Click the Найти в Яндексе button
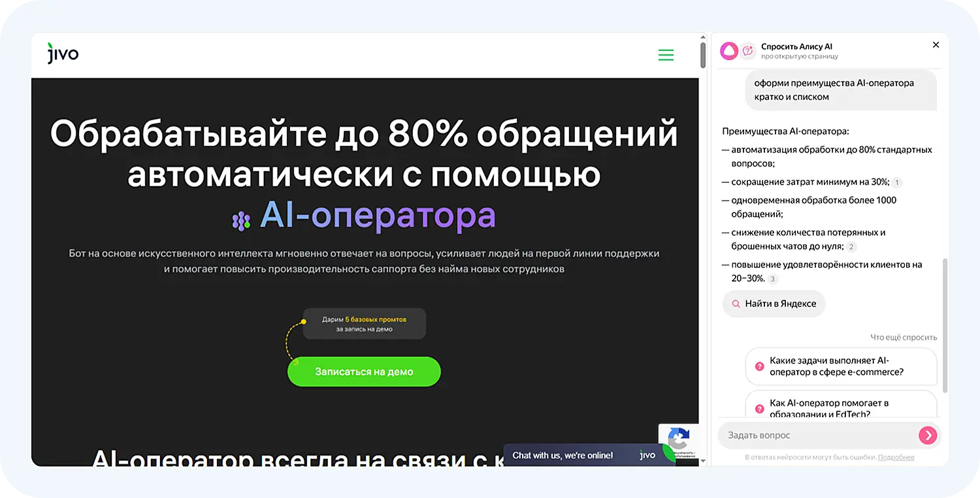 [774, 303]
